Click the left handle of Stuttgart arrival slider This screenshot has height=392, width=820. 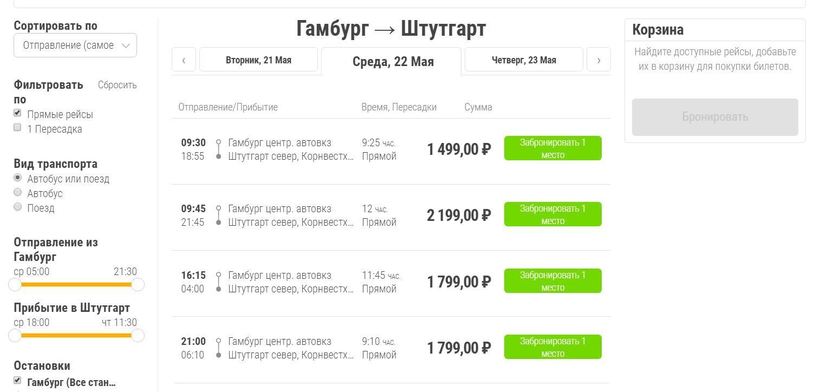(x=15, y=335)
